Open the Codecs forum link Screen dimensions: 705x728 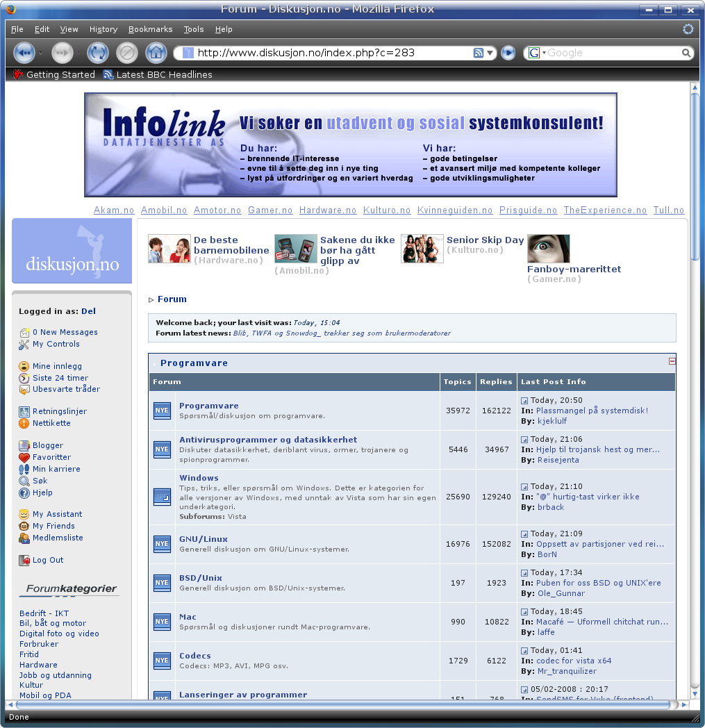click(x=195, y=656)
